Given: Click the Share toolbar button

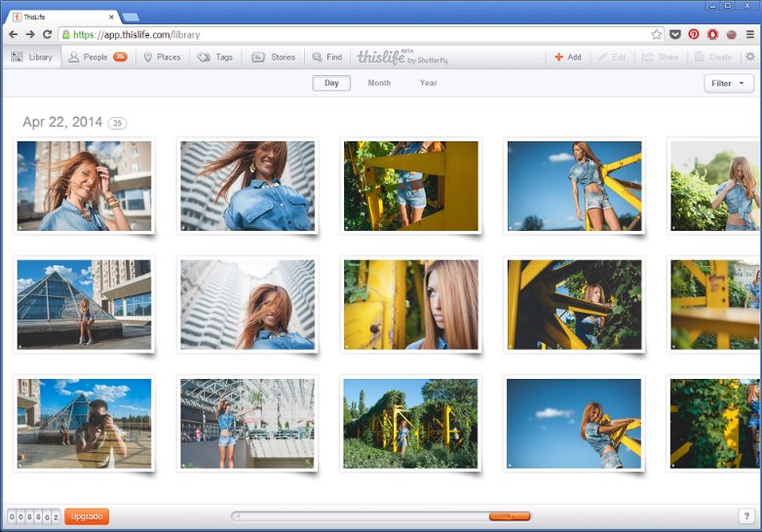Looking at the screenshot, I should (x=660, y=57).
